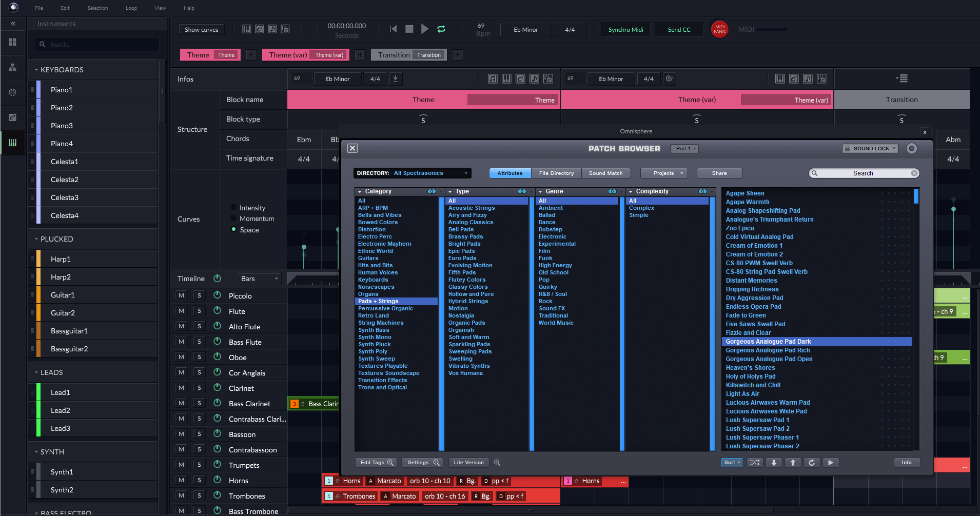Open the Selection menu
Viewport: 980px width, 516px height.
97,8
